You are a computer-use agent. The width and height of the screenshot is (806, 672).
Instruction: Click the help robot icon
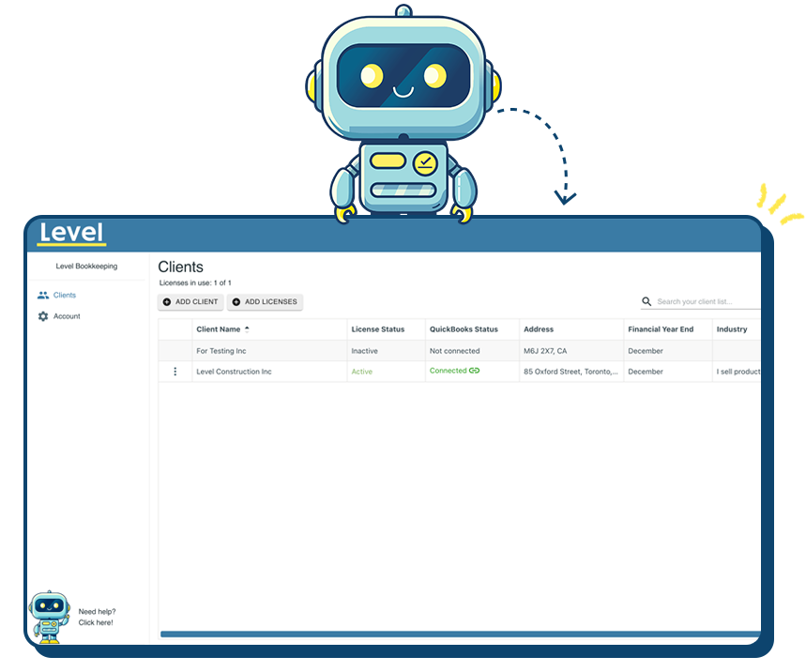47,617
